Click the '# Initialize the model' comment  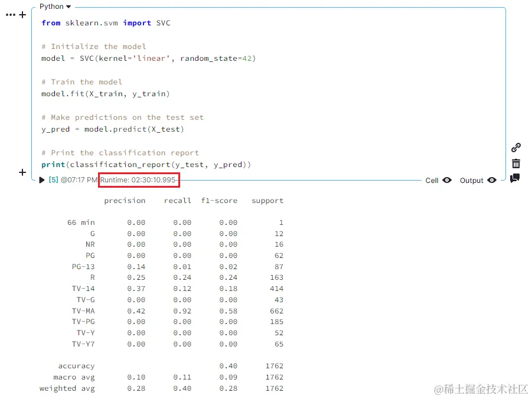point(94,47)
